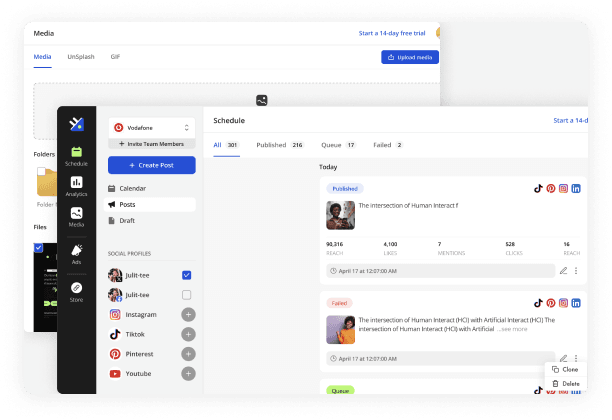Check the second Julit-tee profile checkbox

tap(187, 295)
